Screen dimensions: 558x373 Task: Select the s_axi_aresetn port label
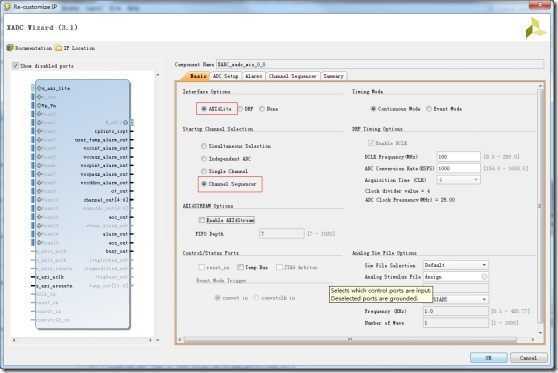(54, 286)
